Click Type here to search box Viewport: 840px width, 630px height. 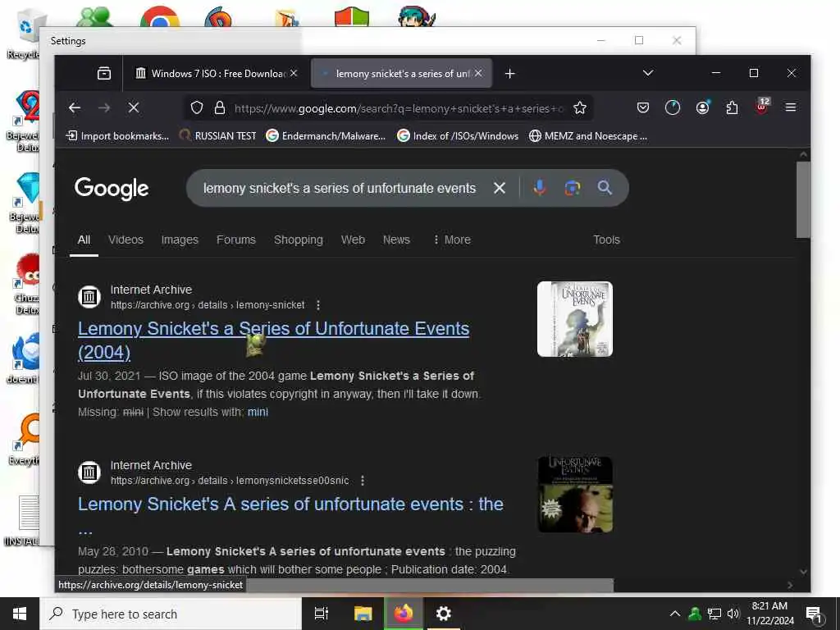[171, 614]
